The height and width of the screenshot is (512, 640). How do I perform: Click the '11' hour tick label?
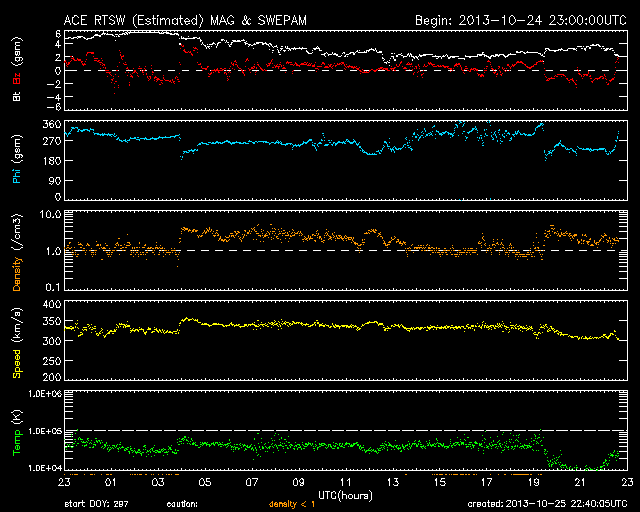pos(346,482)
